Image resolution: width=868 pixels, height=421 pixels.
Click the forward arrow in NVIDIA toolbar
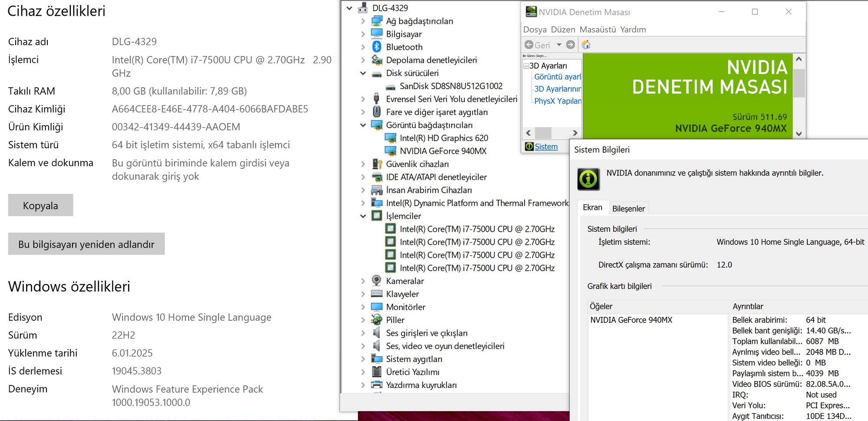click(571, 45)
